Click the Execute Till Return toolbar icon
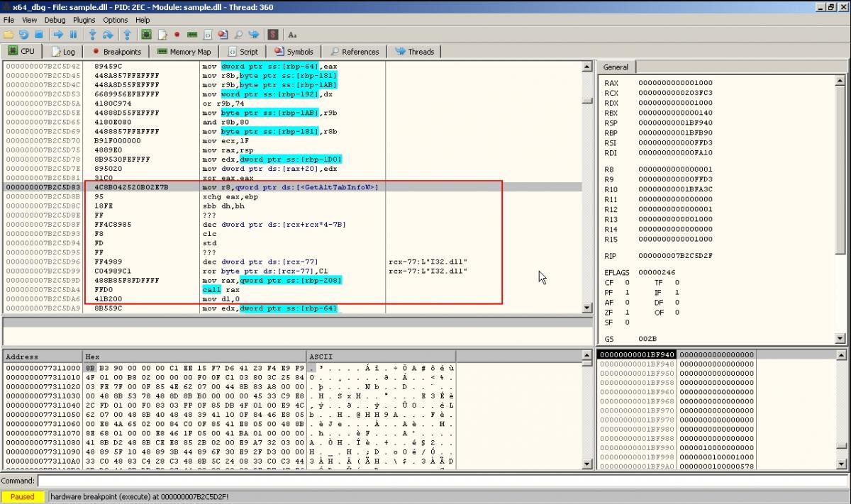Screen dimensions: 851x504 pyautogui.click(x=127, y=34)
